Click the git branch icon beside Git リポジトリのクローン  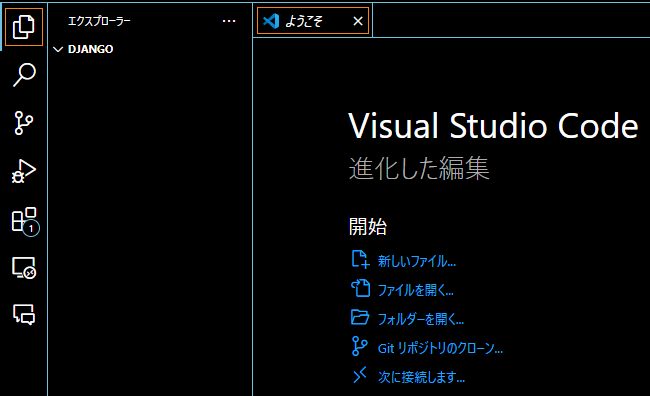(359, 346)
